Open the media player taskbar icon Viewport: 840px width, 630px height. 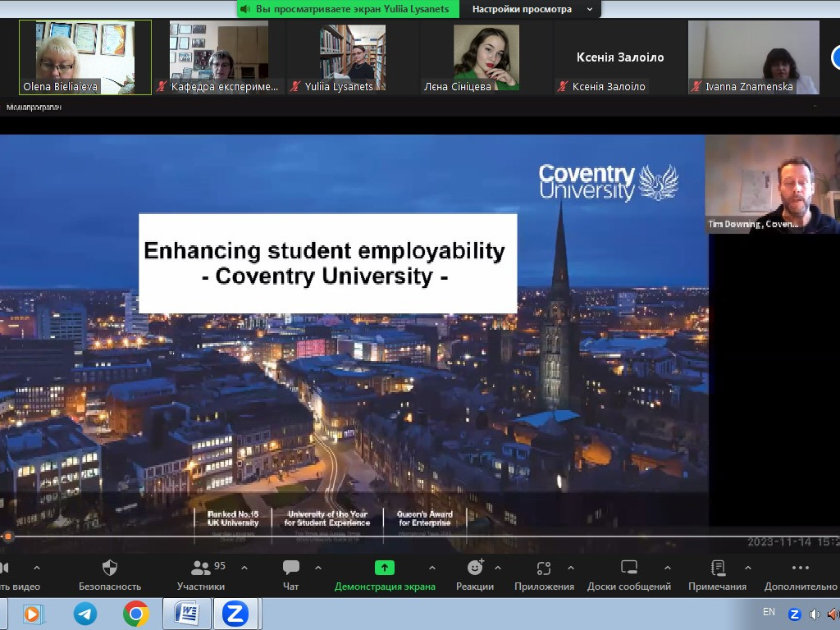point(33,614)
